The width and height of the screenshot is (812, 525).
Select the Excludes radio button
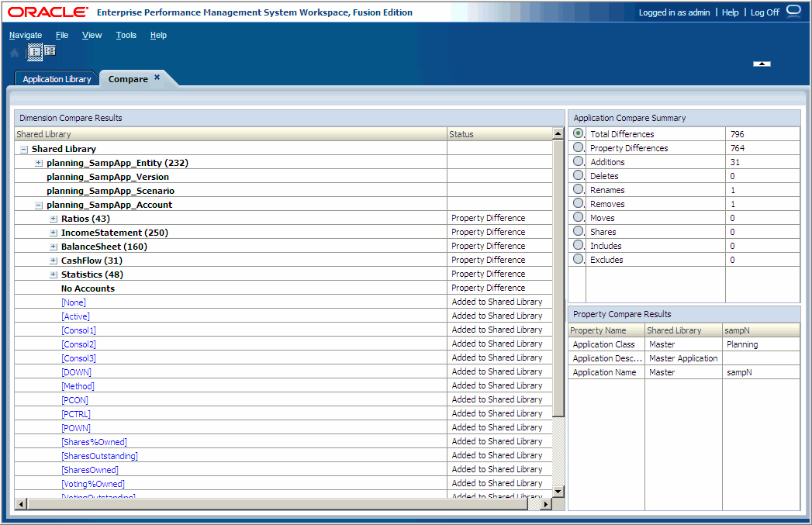pos(578,259)
